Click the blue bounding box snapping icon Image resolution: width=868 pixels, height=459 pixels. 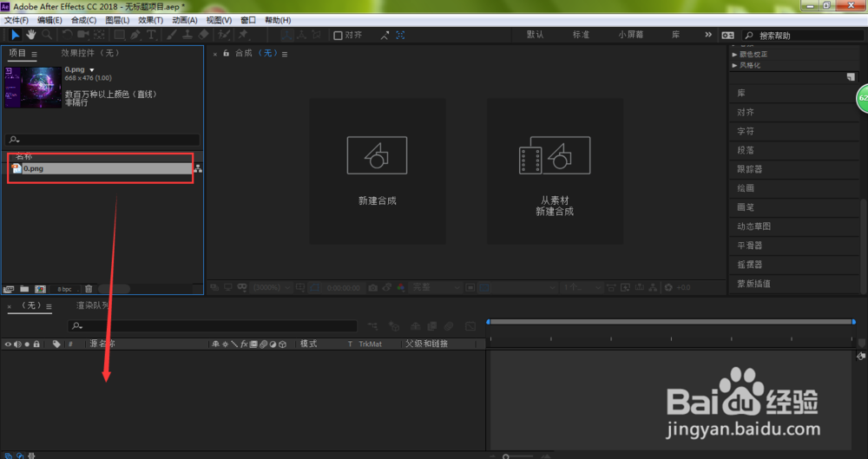coord(400,35)
